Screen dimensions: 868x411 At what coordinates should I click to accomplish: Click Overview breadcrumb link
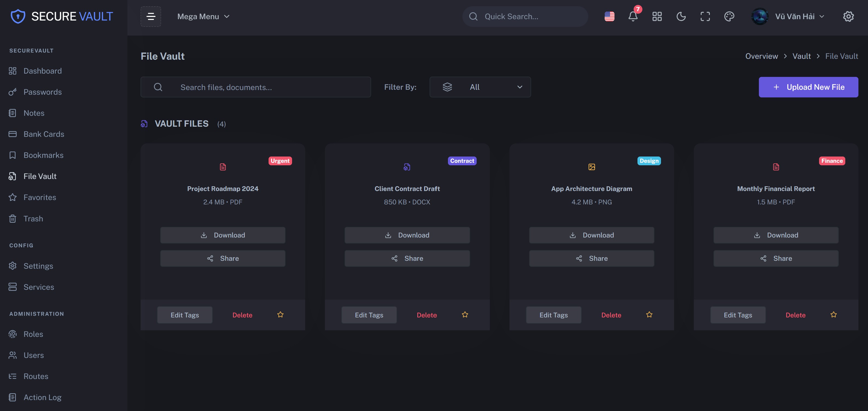pyautogui.click(x=761, y=56)
